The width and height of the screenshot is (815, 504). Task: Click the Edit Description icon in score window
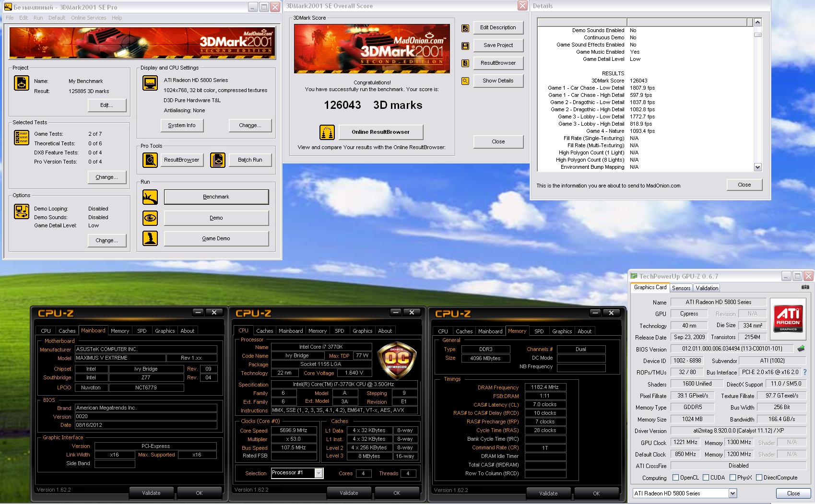[x=465, y=28]
